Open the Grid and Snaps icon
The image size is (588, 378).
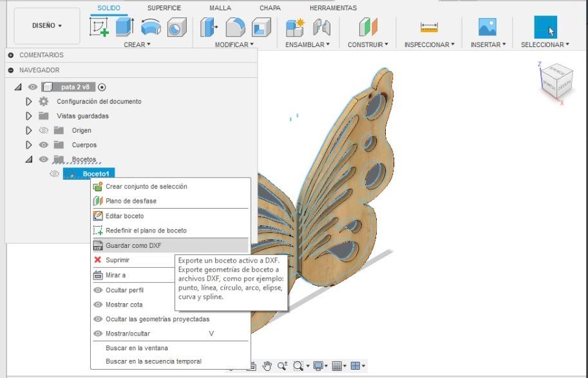tap(339, 366)
